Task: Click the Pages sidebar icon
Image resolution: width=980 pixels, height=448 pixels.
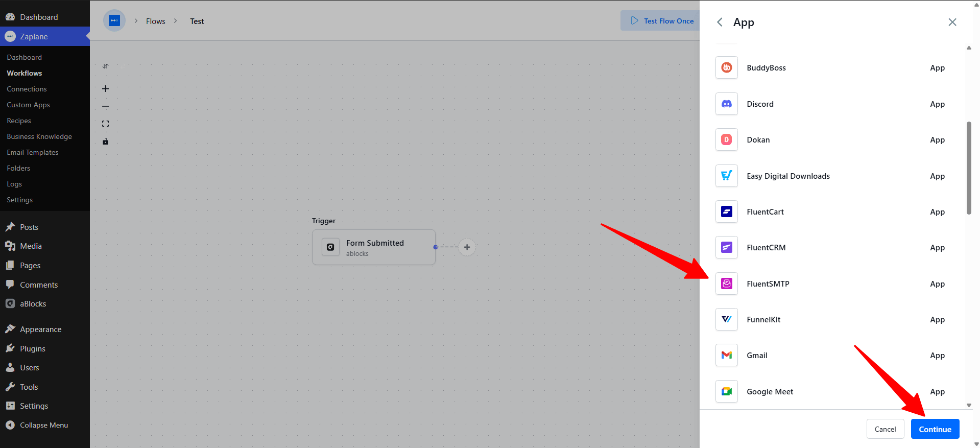Action: tap(10, 265)
